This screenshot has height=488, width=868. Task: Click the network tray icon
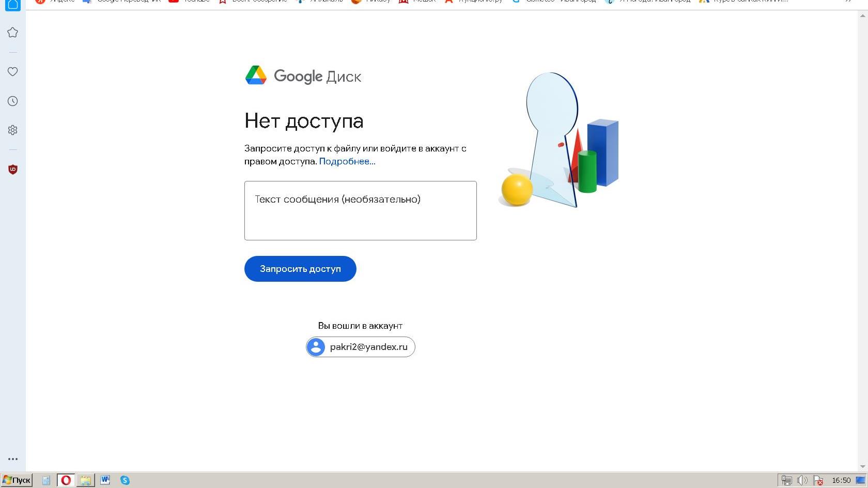click(786, 480)
